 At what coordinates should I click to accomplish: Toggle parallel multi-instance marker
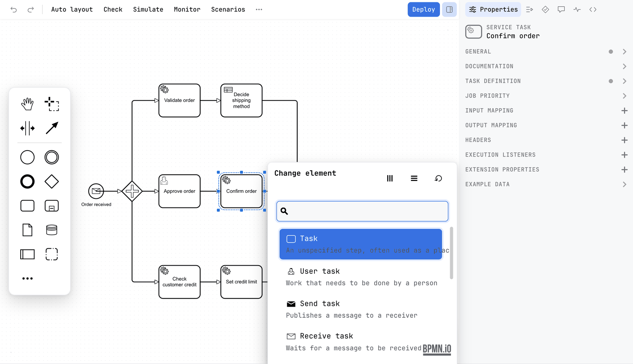(x=390, y=179)
